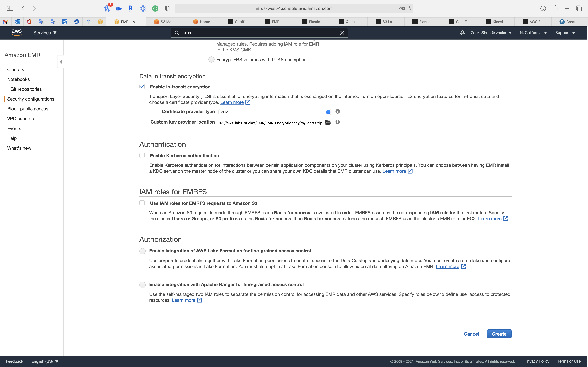
Task: Click info icon beside Custom key provider location
Action: click(x=337, y=122)
